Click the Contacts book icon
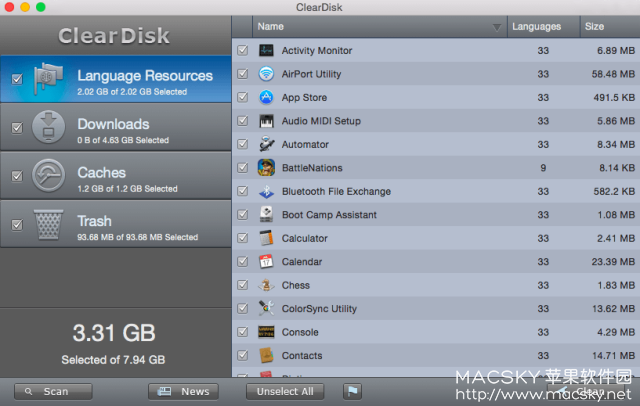The width and height of the screenshot is (640, 406). pos(266,355)
